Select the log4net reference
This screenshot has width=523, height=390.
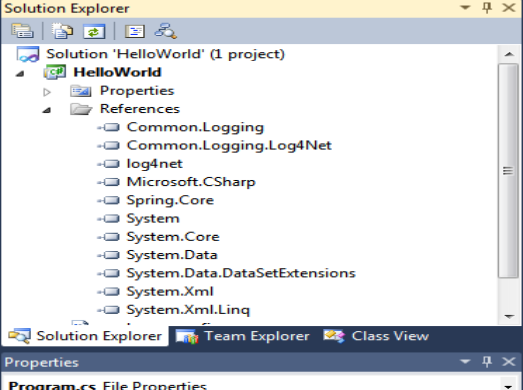(x=155, y=164)
